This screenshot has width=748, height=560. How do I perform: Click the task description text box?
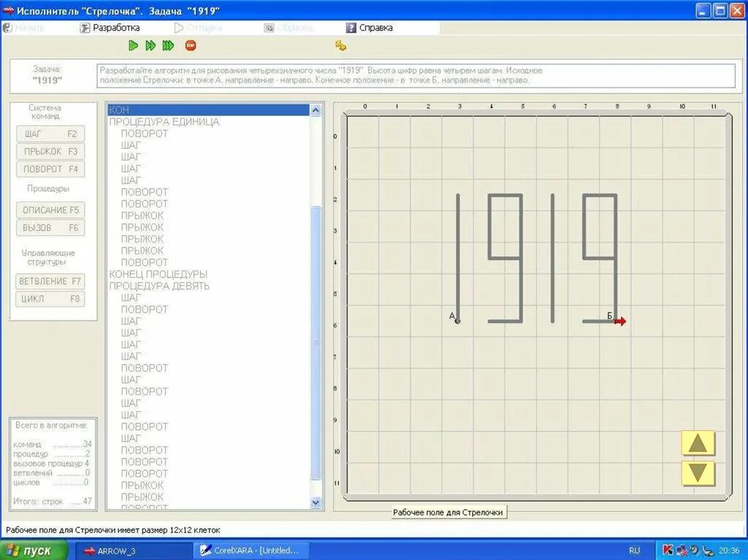(416, 75)
